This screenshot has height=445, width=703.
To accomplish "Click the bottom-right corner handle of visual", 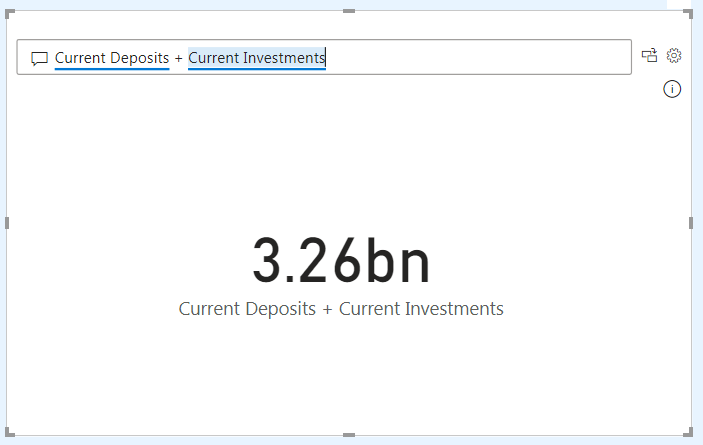I will coord(689,432).
